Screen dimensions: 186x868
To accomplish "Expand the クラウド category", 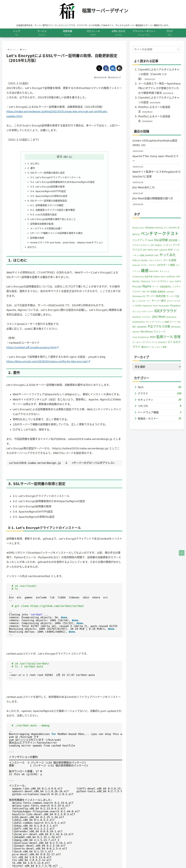I will (x=157, y=393).
